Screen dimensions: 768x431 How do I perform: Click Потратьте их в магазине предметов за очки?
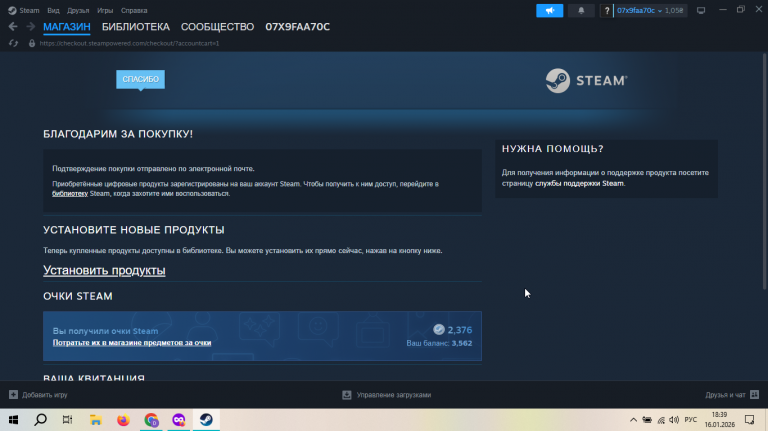pyautogui.click(x=132, y=342)
